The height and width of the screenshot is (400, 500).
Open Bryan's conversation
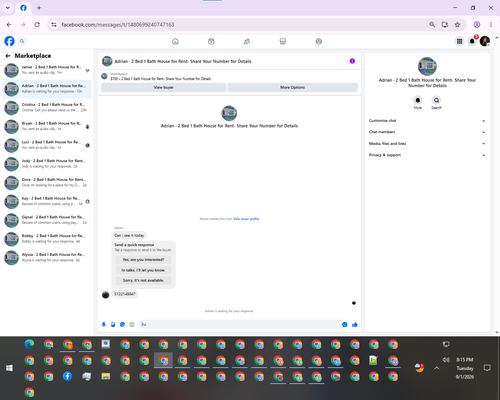pyautogui.click(x=47, y=126)
